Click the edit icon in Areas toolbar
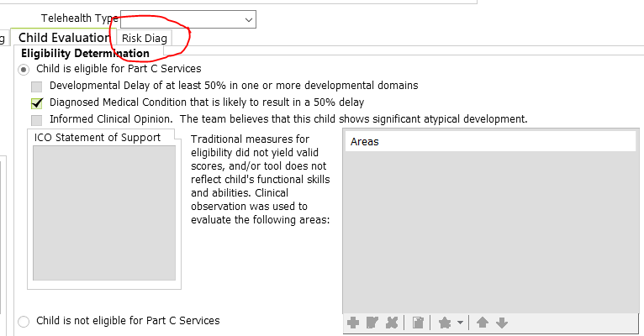Viewport: 644px width, 336px height. tap(372, 323)
